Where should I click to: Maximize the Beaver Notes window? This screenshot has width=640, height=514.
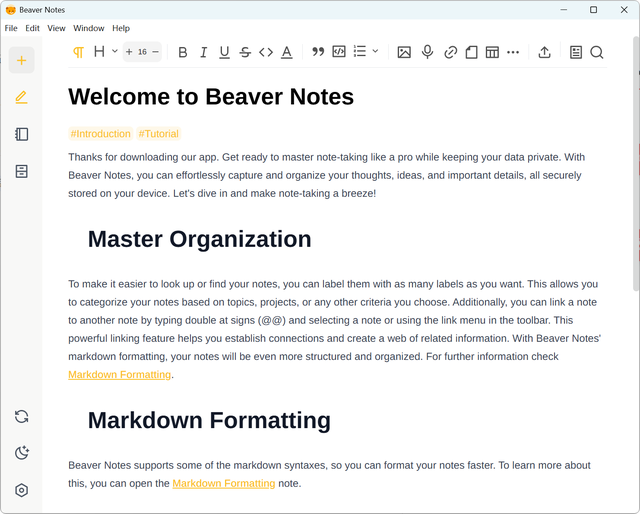pos(593,10)
